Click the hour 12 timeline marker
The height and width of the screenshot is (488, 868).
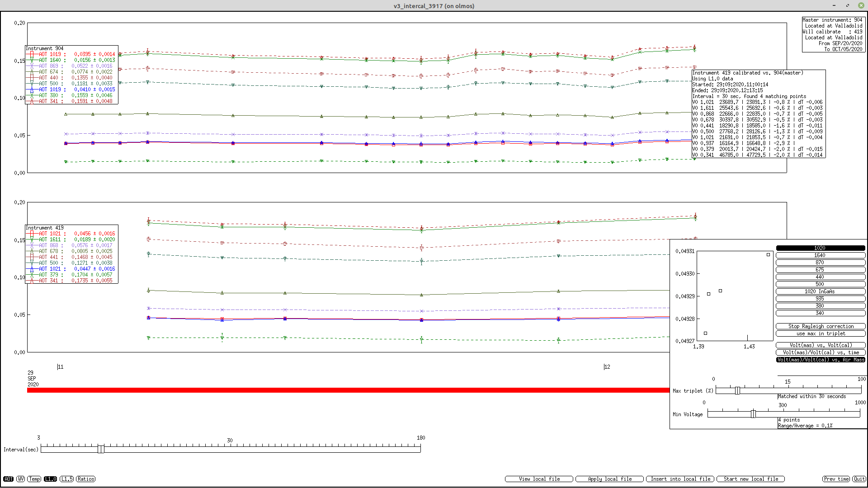[x=607, y=367]
